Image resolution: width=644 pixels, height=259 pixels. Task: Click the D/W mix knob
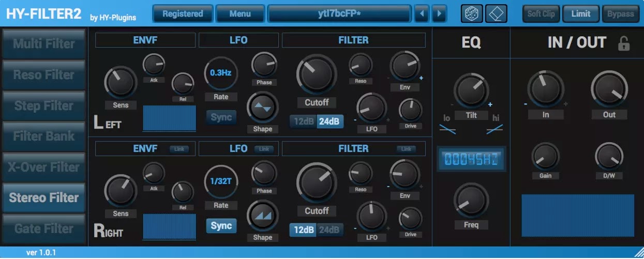609,156
